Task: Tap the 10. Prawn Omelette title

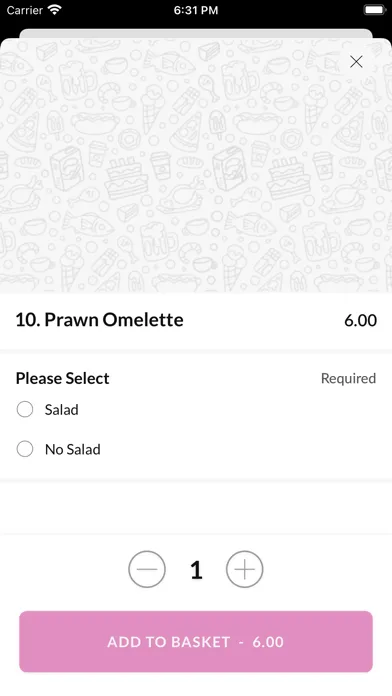Action: (x=99, y=320)
